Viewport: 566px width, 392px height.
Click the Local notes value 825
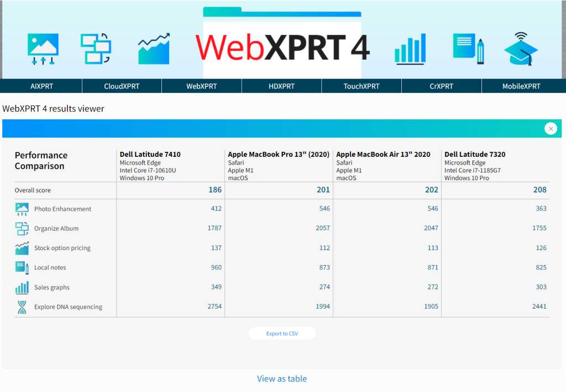[541, 267]
